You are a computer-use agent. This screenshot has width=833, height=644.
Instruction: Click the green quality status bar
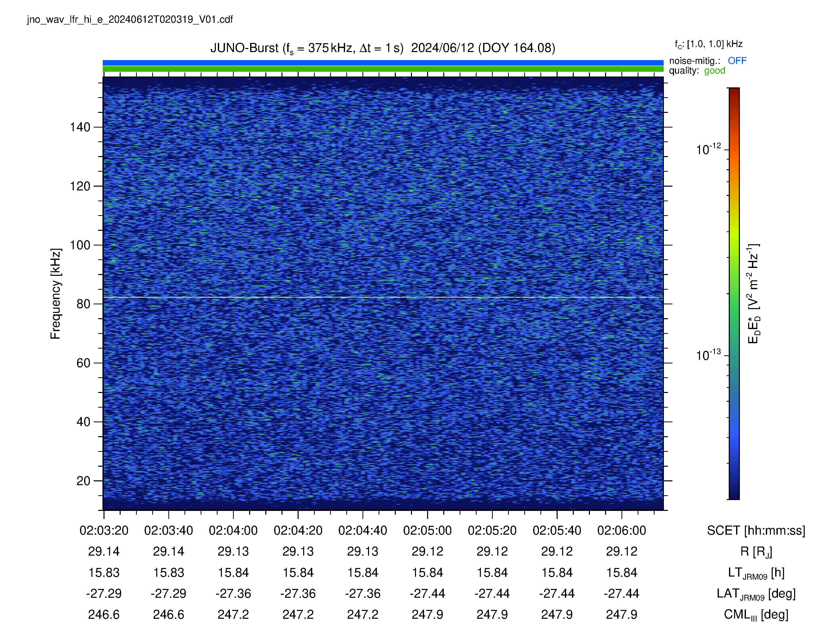click(x=383, y=69)
